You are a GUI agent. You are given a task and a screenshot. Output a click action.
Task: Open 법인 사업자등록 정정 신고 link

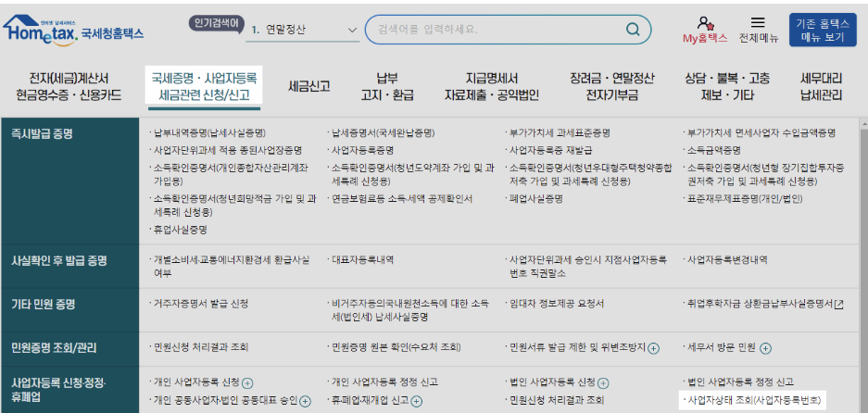pos(740,382)
